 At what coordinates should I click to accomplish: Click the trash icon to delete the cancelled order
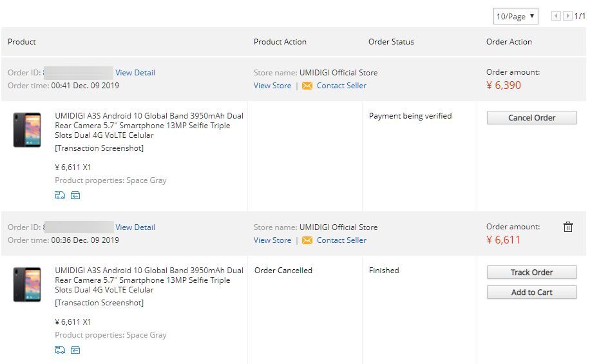click(x=567, y=227)
